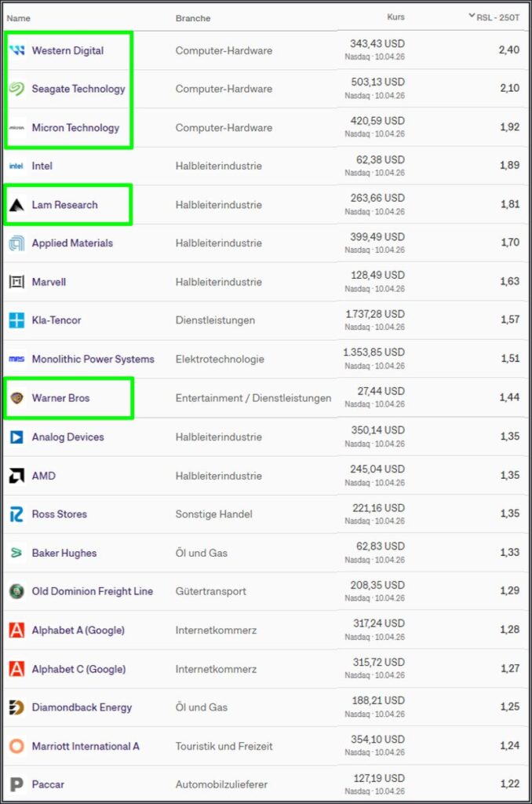Click the Western Digital logo icon
The height and width of the screenshot is (804, 532).
(16, 51)
